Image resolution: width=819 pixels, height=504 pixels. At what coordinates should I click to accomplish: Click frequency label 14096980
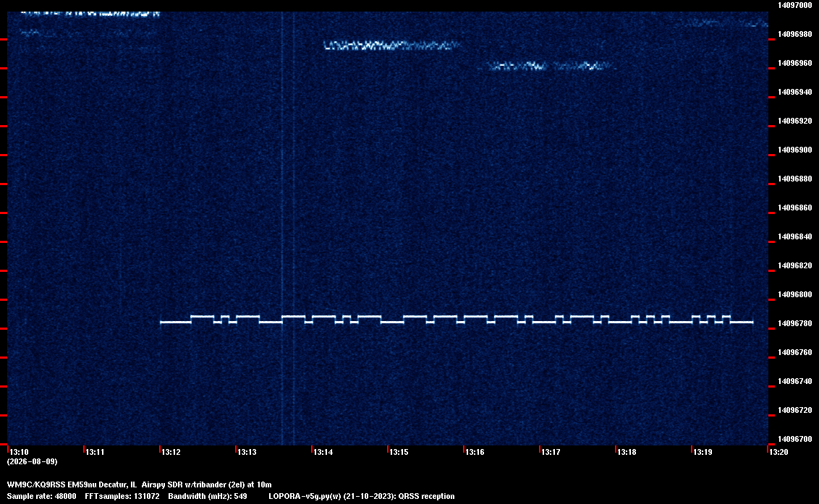(x=795, y=34)
